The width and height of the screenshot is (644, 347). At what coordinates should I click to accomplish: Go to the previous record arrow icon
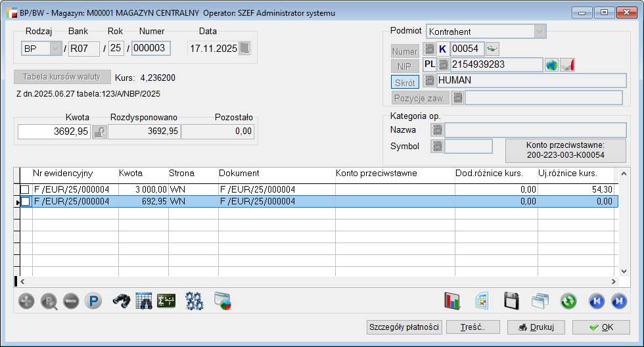(x=595, y=302)
